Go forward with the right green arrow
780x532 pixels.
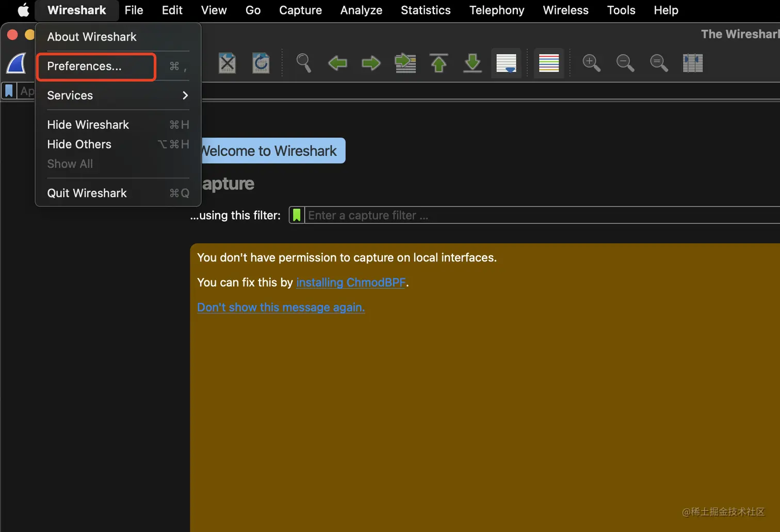pos(371,63)
